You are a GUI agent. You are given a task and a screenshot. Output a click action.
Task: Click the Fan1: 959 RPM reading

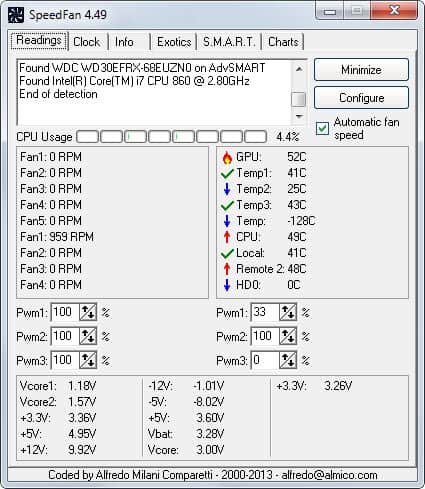coord(57,237)
